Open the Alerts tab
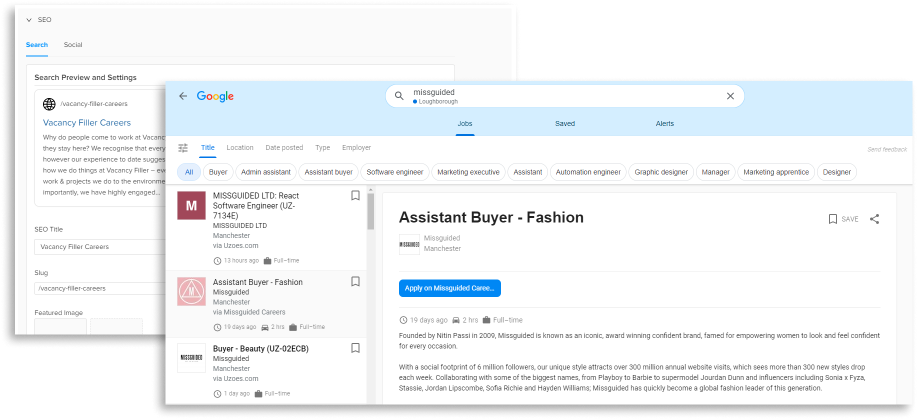Screen dimensions: 918x420 [x=664, y=124]
